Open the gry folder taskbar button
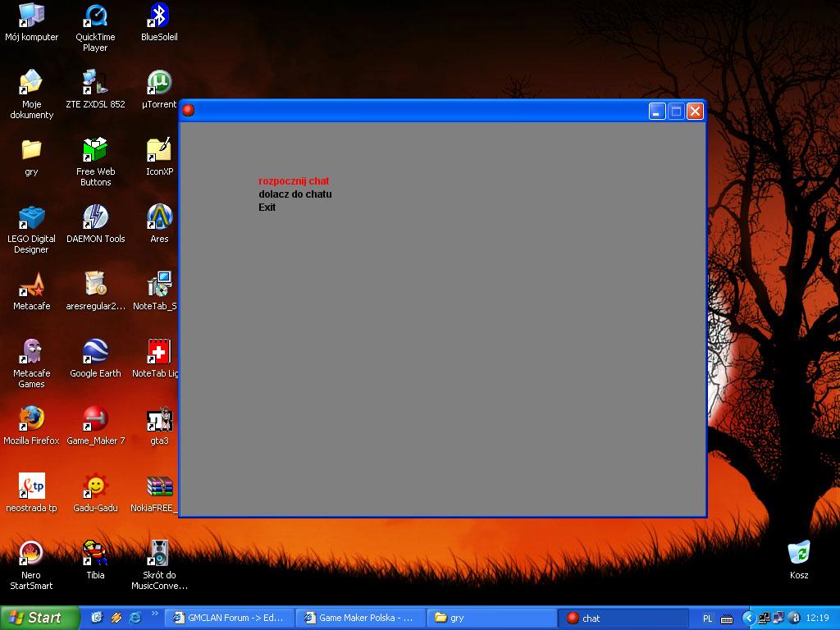 coord(491,618)
